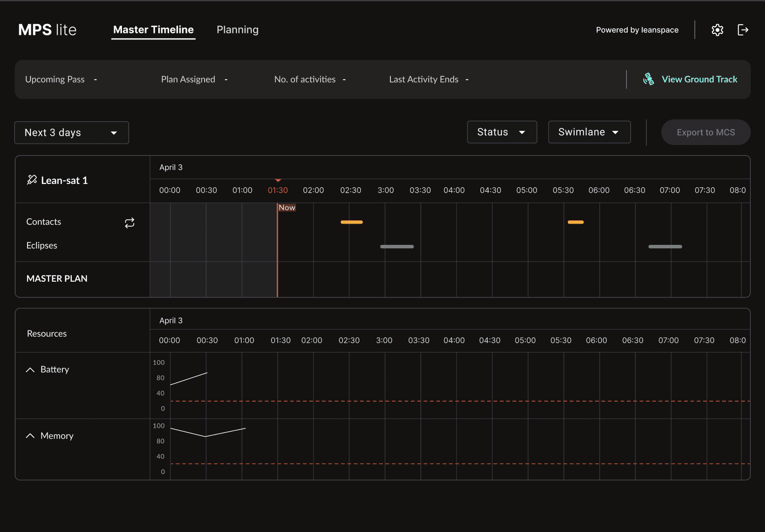
Task: Click the Contacts refresh loop icon
Action: (x=129, y=223)
